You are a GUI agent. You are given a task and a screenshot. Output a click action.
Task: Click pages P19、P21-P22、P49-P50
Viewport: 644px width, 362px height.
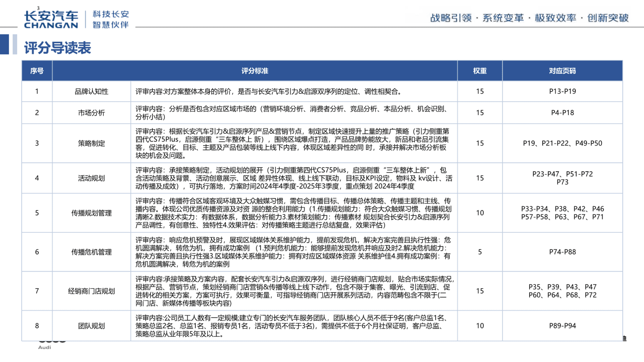[562, 143]
